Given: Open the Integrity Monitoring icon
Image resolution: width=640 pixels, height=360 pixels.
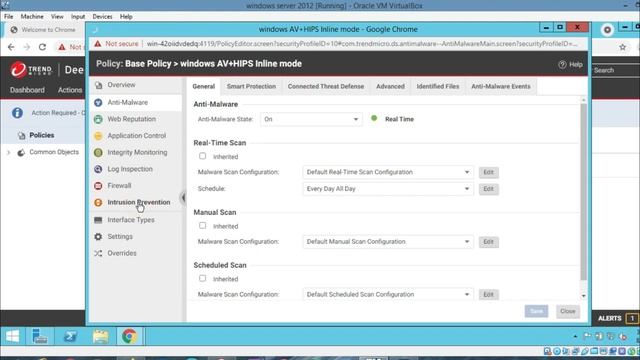Looking at the screenshot, I should tap(98, 153).
